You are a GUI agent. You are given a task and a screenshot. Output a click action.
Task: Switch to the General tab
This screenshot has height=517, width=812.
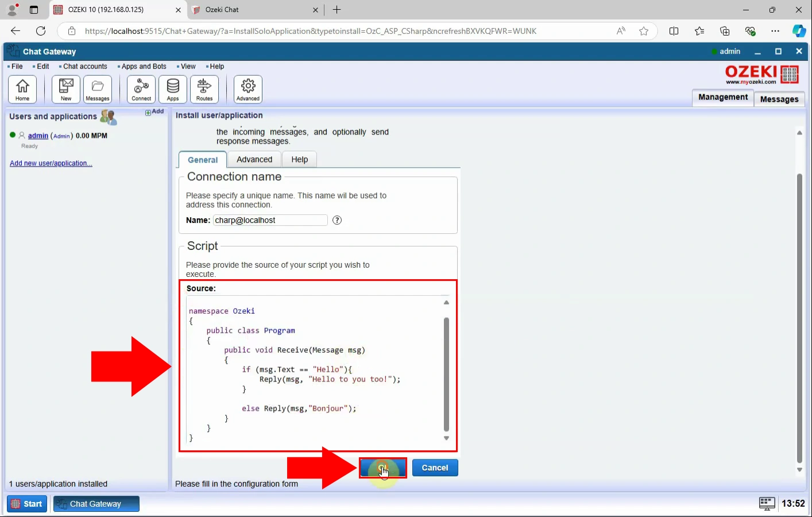(203, 160)
